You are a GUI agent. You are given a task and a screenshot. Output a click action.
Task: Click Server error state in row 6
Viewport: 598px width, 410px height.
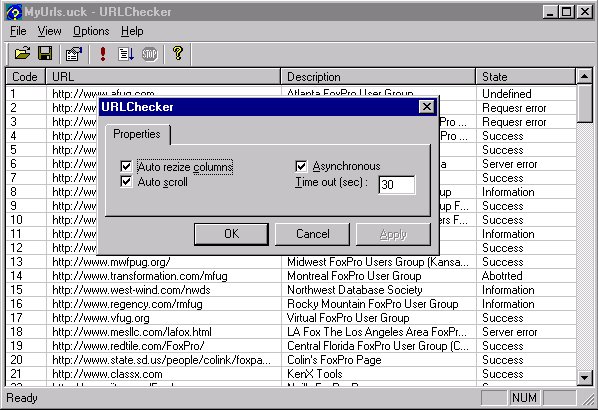click(x=510, y=164)
